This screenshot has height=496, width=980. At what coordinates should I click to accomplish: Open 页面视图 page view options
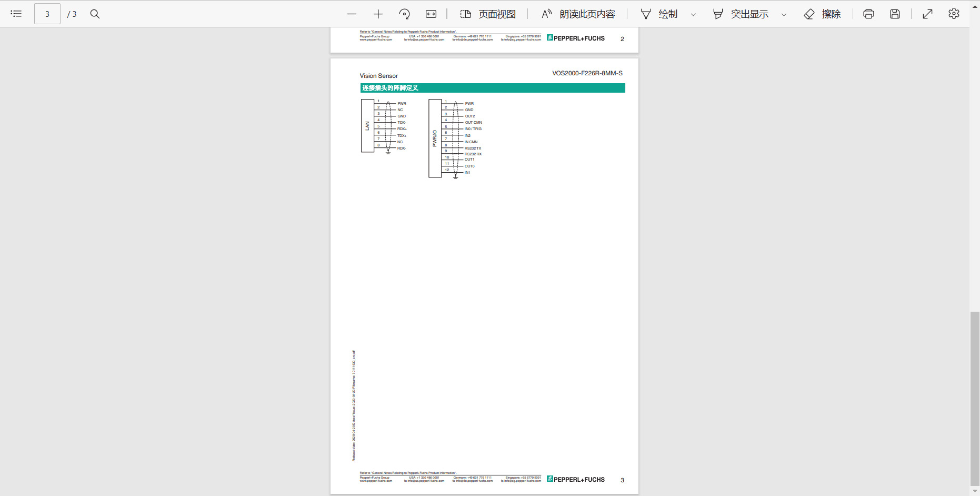pos(488,14)
